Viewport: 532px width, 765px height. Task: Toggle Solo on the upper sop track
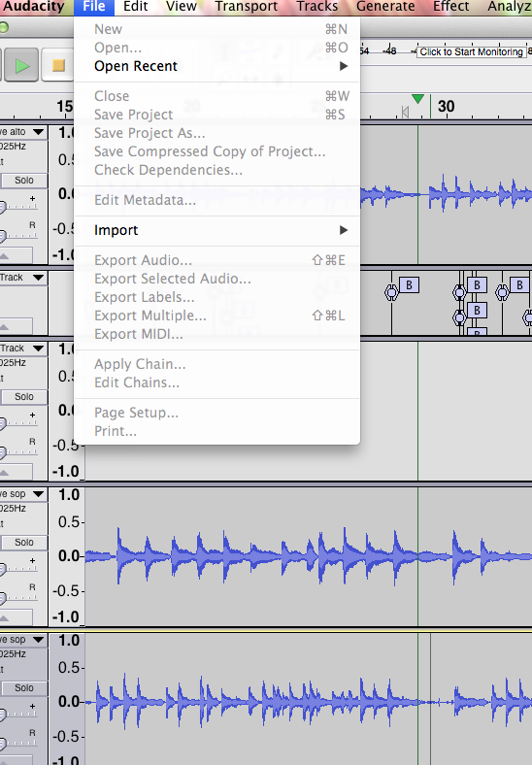pyautogui.click(x=24, y=543)
